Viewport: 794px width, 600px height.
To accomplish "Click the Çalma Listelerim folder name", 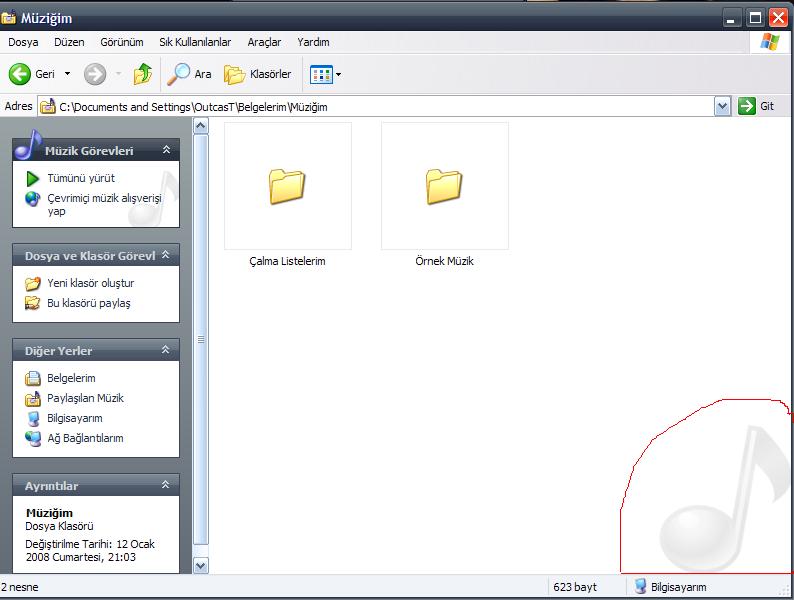I will pyautogui.click(x=287, y=261).
